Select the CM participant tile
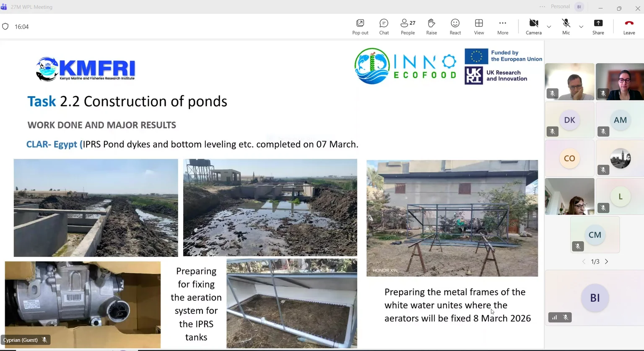Screen dimensions: 644x351 (595, 235)
